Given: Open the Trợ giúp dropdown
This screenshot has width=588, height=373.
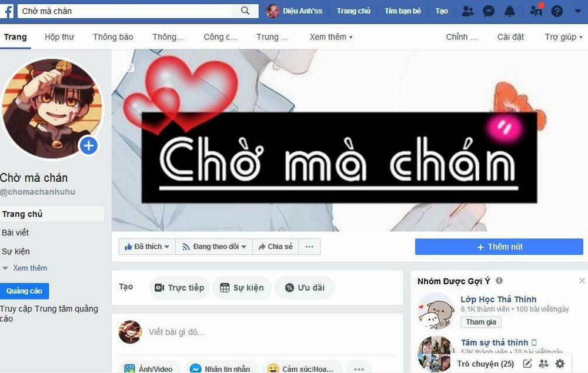Looking at the screenshot, I should (563, 37).
